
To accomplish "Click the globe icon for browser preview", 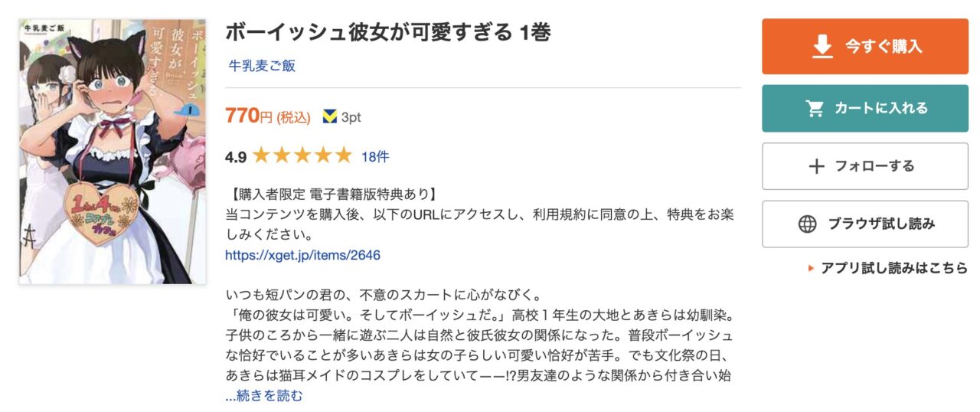I will tap(807, 224).
